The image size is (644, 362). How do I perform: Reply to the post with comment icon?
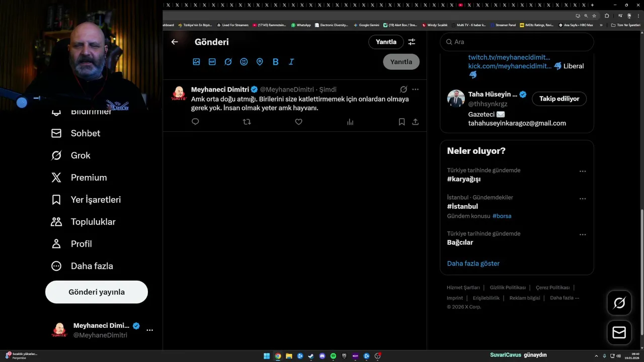pyautogui.click(x=195, y=122)
